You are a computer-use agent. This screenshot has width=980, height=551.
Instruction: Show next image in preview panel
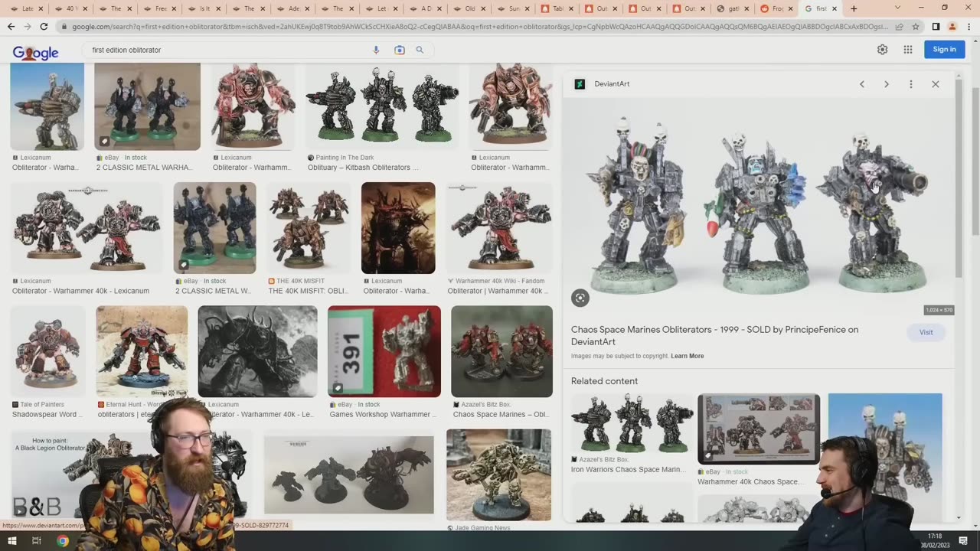pyautogui.click(x=887, y=84)
